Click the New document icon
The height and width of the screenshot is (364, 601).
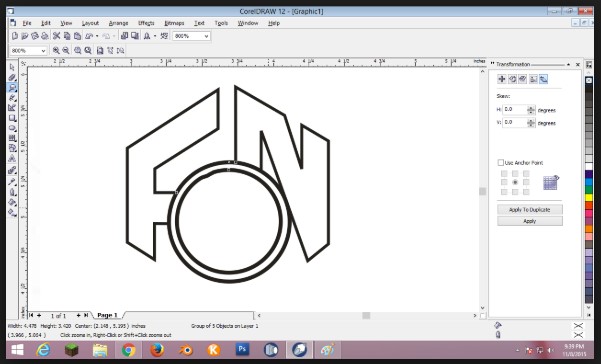(15, 36)
